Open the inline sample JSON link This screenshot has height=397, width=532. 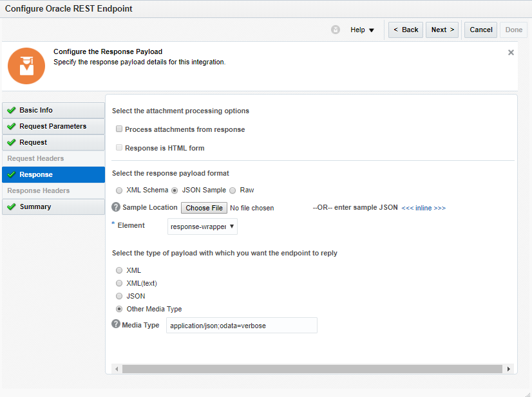pos(423,208)
